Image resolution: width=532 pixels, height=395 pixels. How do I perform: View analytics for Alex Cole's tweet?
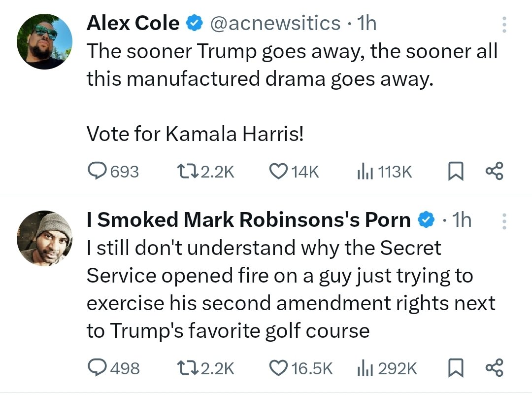click(363, 171)
